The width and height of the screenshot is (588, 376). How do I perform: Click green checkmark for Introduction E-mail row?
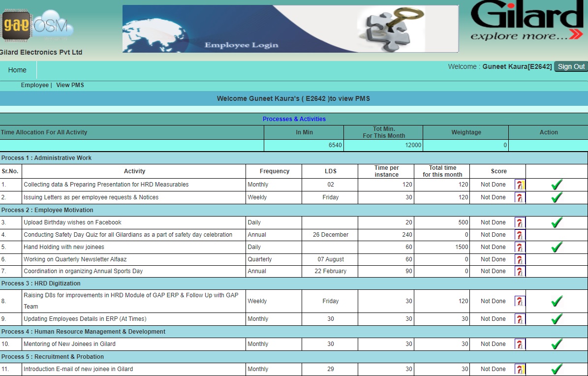(x=557, y=369)
